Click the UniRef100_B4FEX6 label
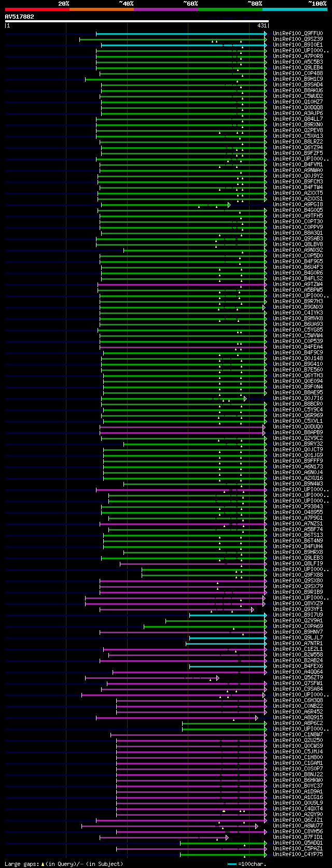332x868 pixels. (298, 666)
